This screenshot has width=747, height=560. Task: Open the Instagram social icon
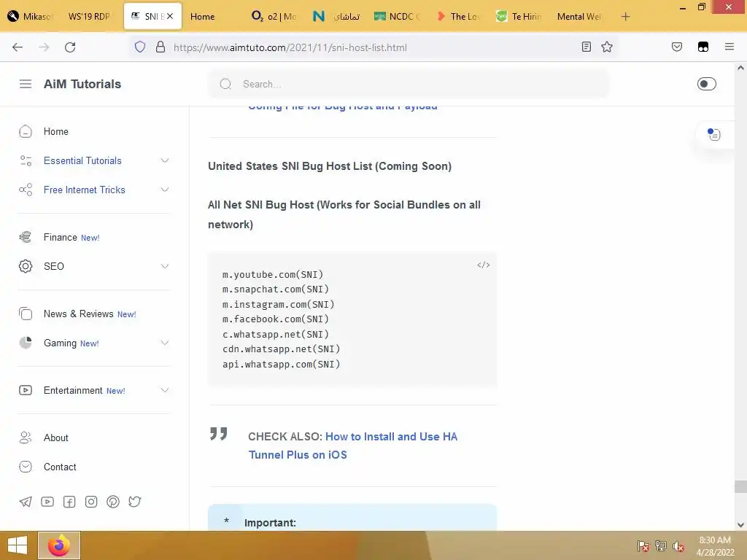pyautogui.click(x=91, y=502)
